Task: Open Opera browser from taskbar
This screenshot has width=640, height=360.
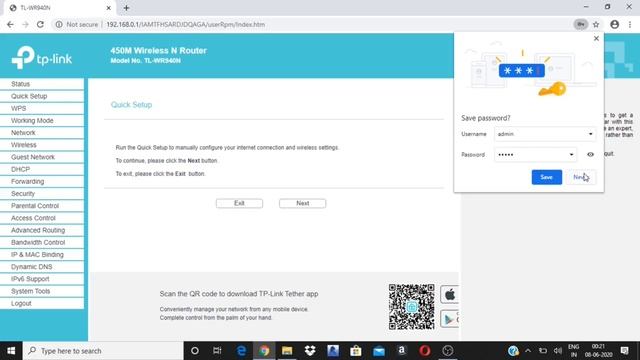Action: coord(424,351)
